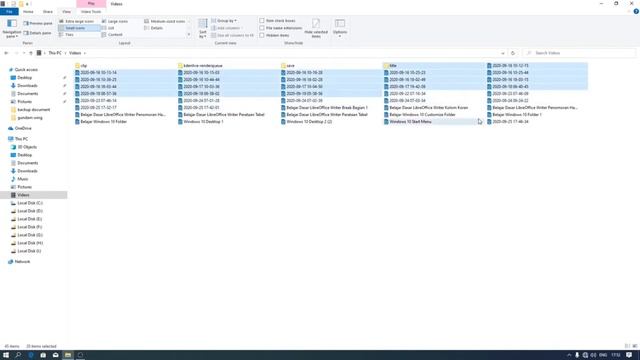This screenshot has height=360, width=640.
Task: Select file Windows 10 Desktop 1
Action: tap(201, 122)
